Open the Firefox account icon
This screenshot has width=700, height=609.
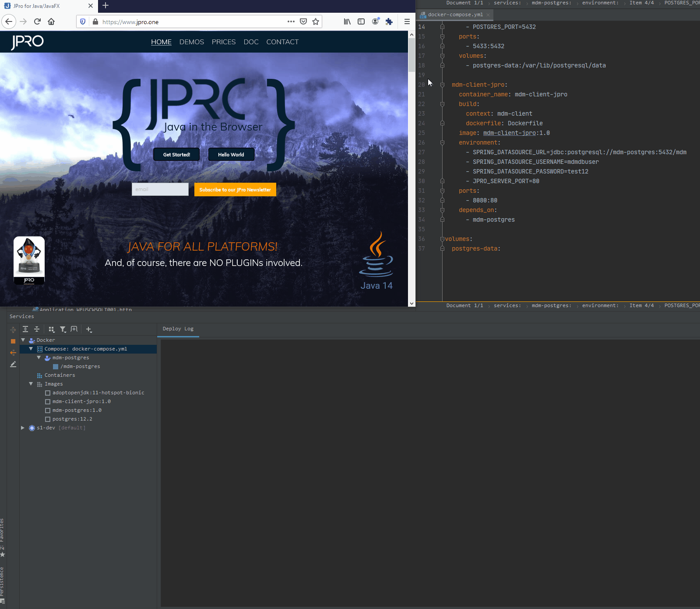pos(376,21)
